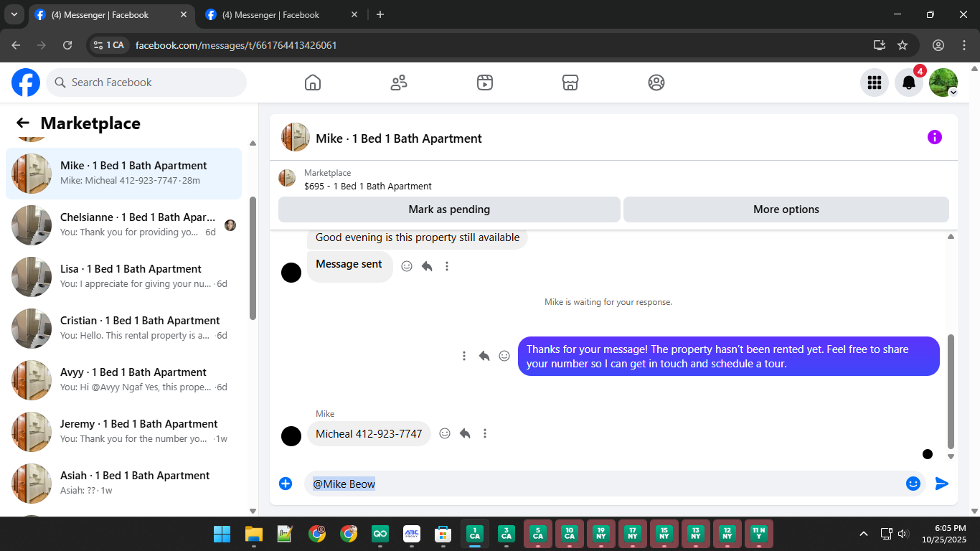Click the conversation list scrollbar

tap(253, 258)
